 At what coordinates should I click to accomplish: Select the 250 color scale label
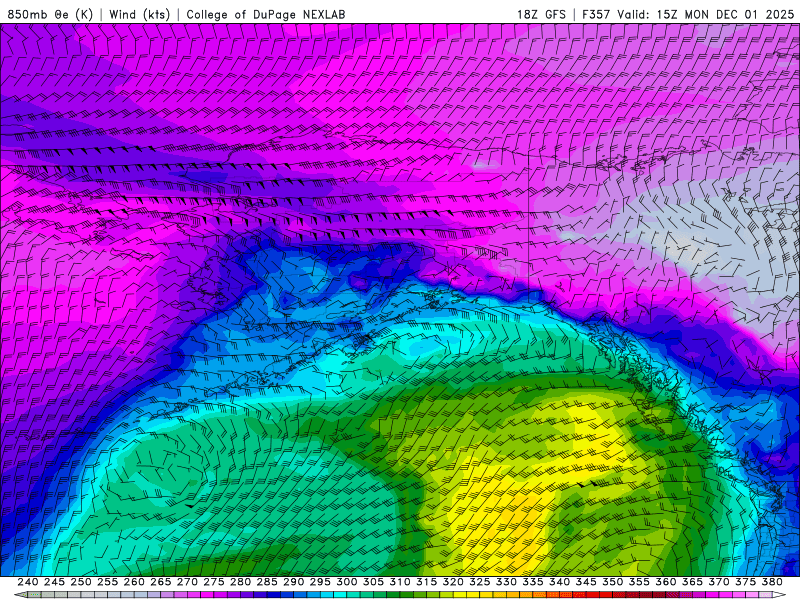click(81, 582)
